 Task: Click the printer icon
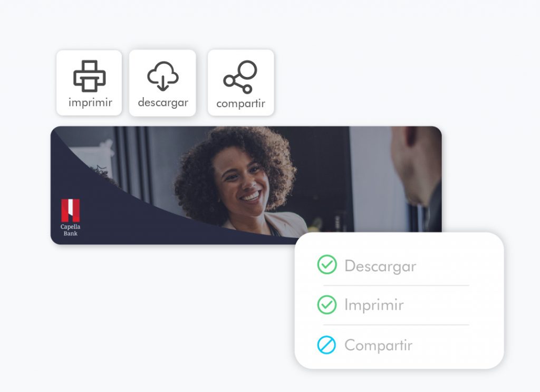coord(89,76)
